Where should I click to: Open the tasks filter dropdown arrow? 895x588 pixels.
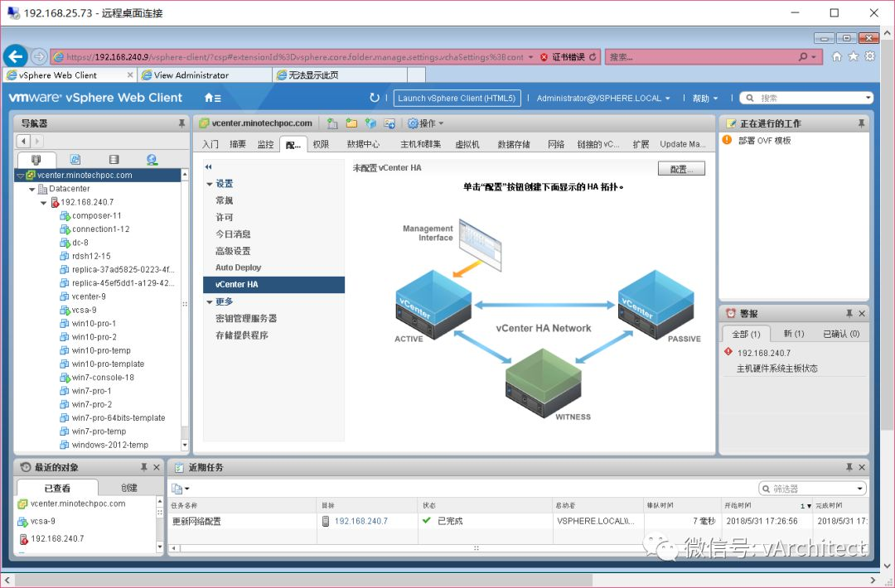point(859,489)
